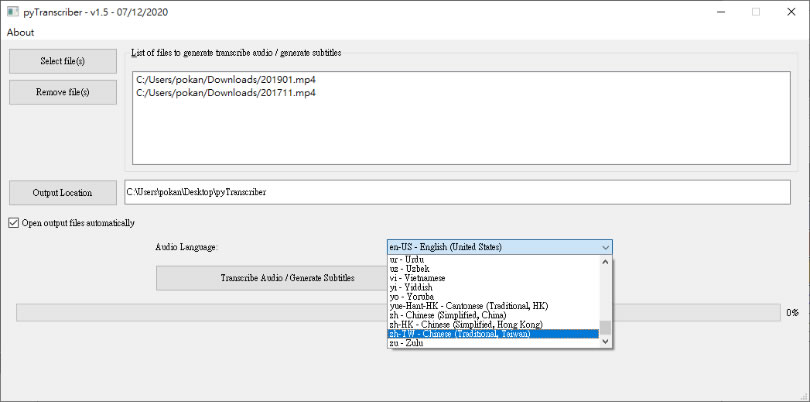The width and height of the screenshot is (810, 402).
Task: Click the Remove file(s) button
Action: [62, 93]
